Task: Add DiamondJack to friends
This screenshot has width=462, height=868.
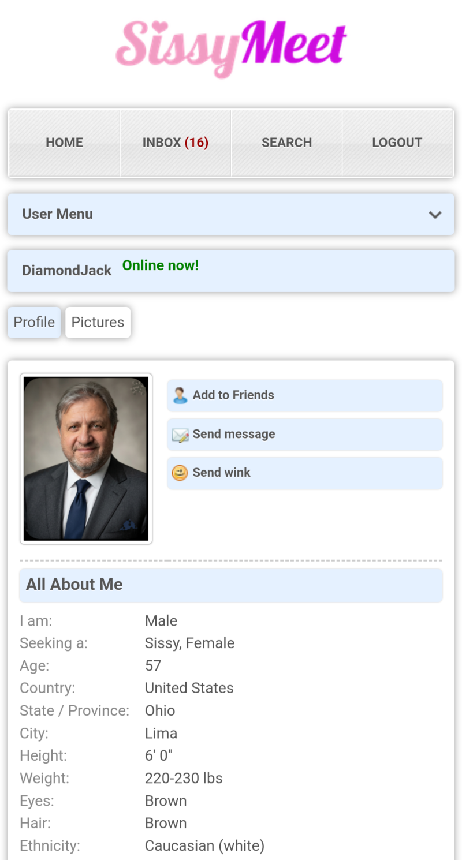Action: click(305, 395)
